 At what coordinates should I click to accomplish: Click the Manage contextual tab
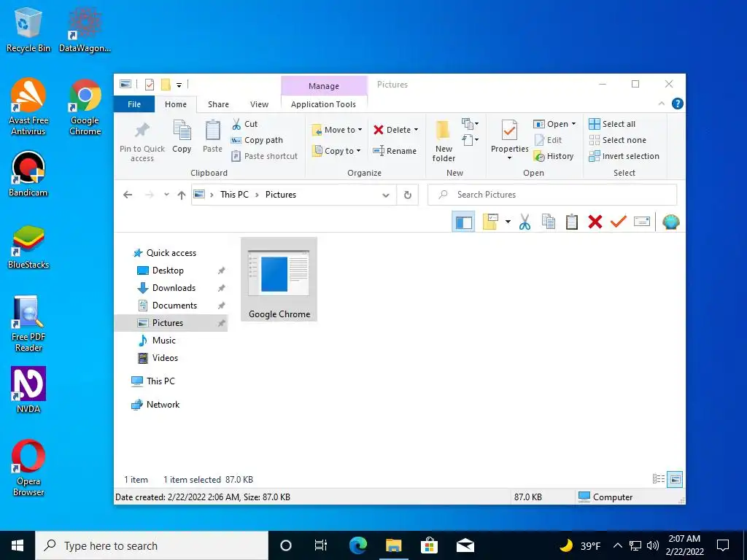[324, 86]
